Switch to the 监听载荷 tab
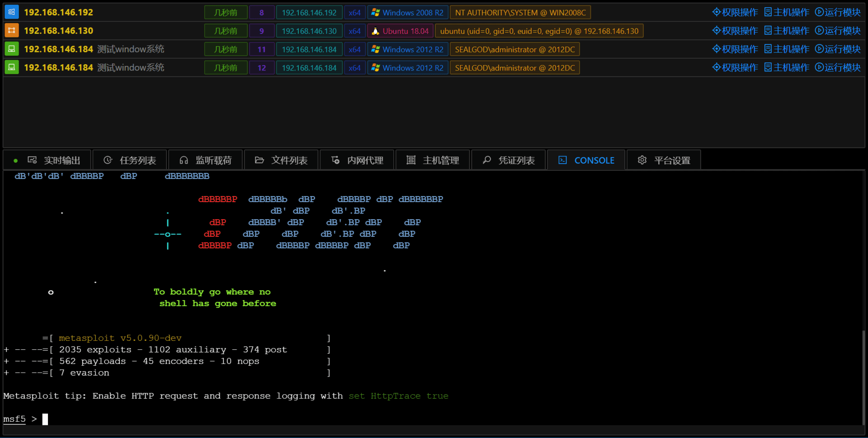The image size is (868, 438). tap(206, 160)
